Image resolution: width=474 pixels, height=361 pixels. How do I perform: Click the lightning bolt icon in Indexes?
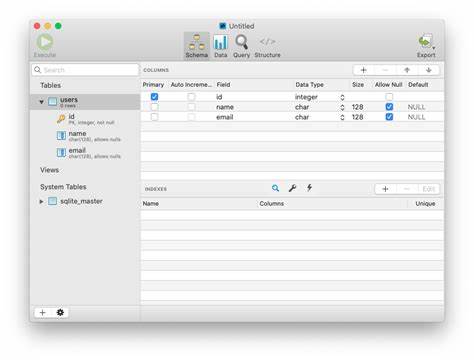[310, 188]
